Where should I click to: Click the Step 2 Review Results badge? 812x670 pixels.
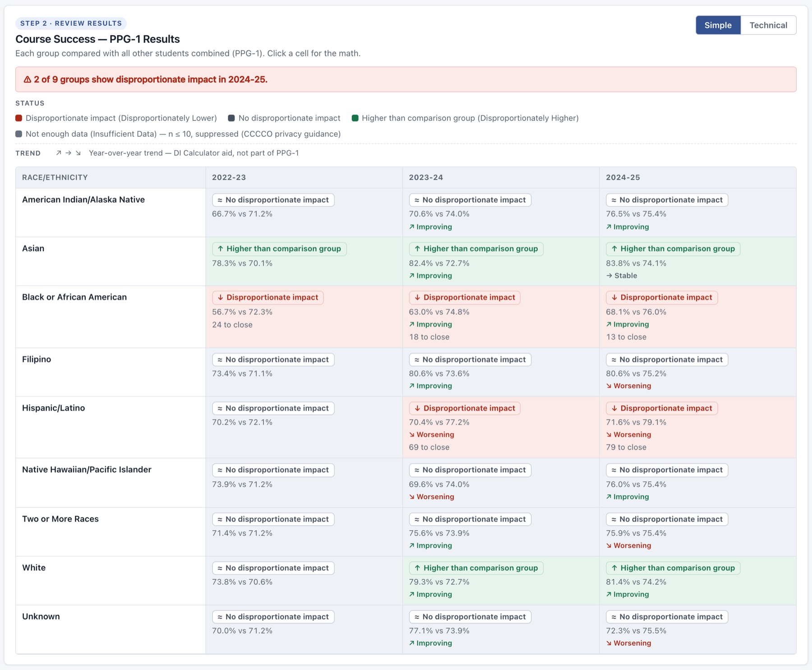tap(71, 23)
